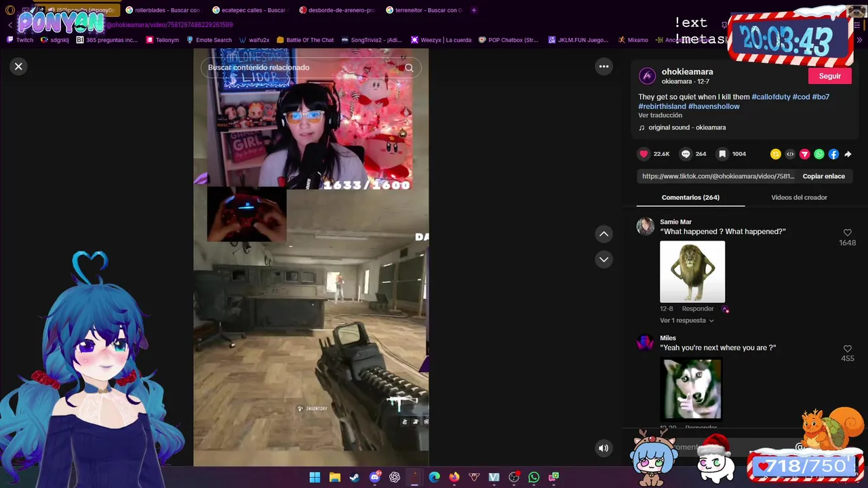Viewport: 868px width, 488px height.
Task: Open the Mixamo bookmark
Action: 633,40
